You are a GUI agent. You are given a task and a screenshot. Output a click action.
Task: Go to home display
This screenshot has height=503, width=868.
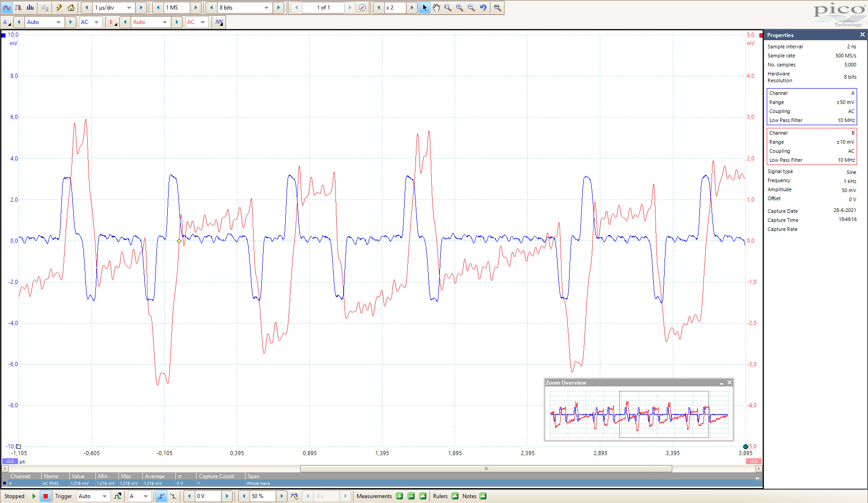[71, 8]
